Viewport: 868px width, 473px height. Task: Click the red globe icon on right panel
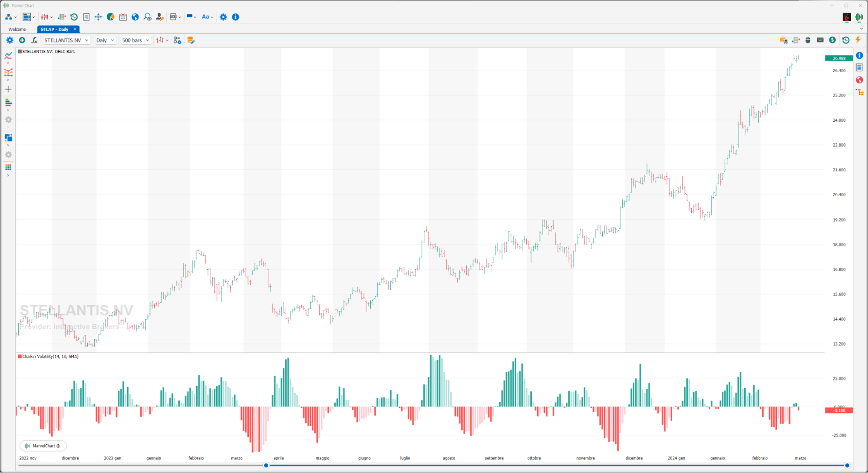(x=859, y=80)
